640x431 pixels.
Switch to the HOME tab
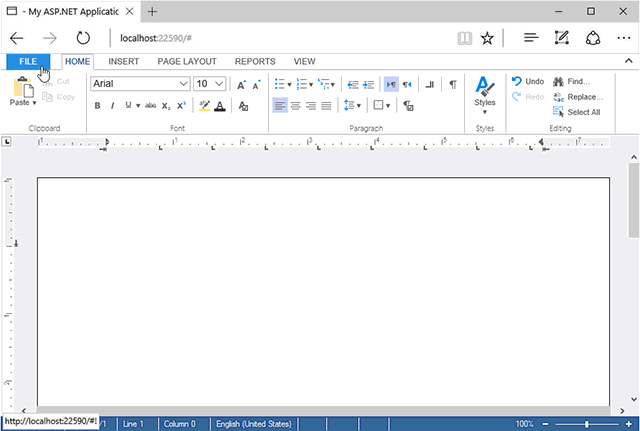[x=78, y=62]
